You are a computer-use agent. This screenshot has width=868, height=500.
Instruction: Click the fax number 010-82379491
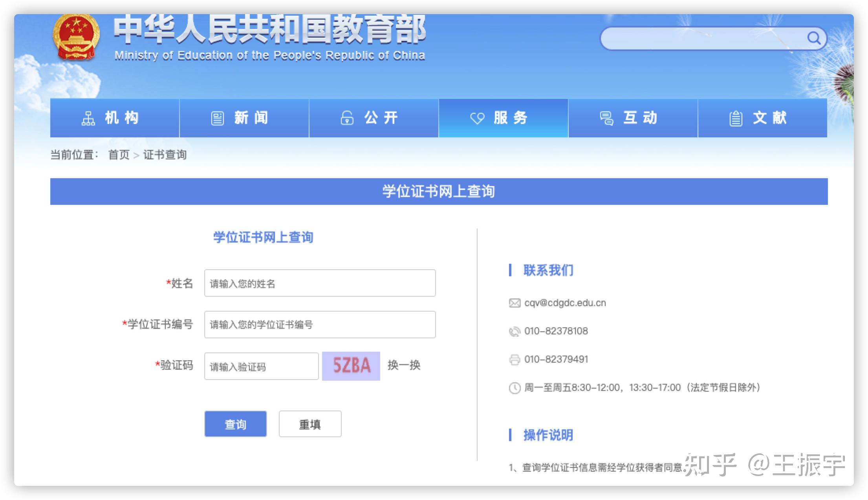click(556, 359)
